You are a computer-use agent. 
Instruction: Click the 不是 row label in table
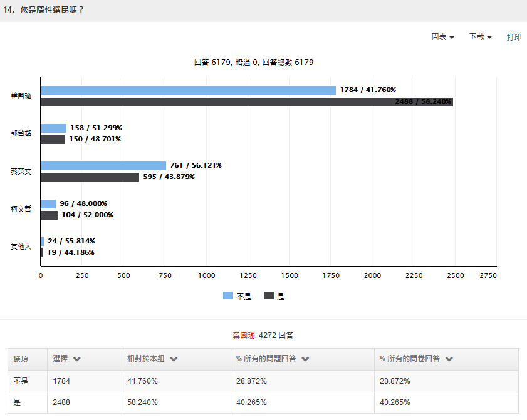[21, 381]
